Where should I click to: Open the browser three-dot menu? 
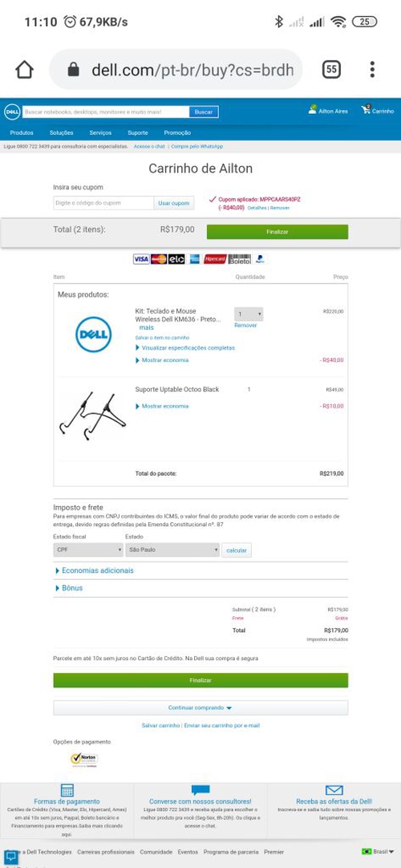[372, 70]
